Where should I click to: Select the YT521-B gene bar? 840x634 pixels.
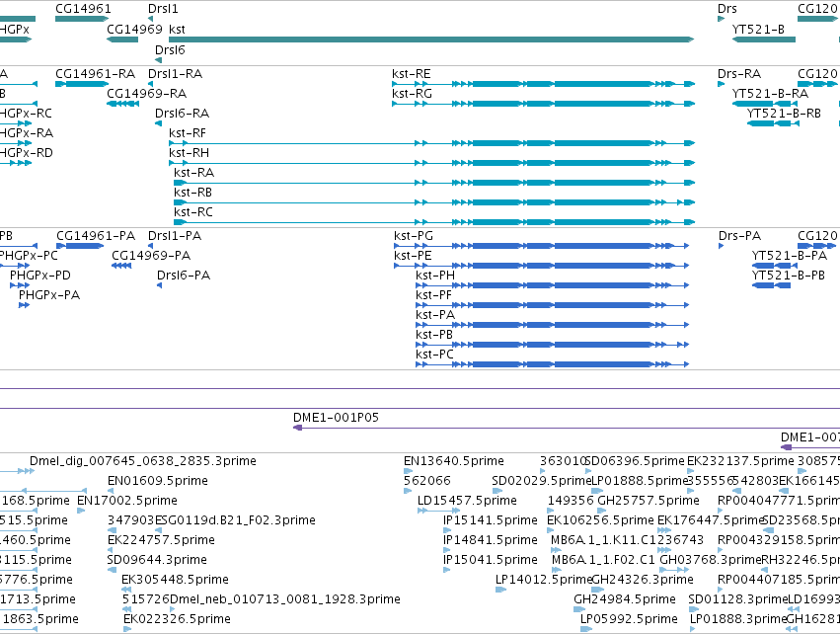(764, 40)
